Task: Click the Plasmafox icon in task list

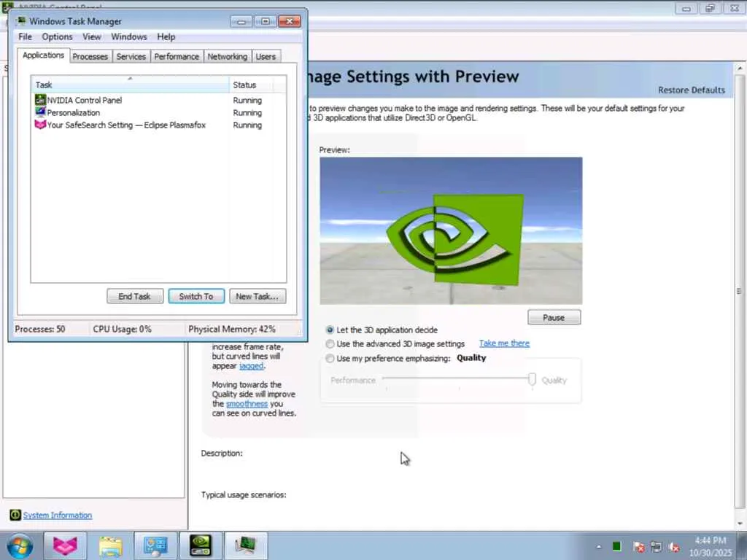Action: tap(41, 125)
